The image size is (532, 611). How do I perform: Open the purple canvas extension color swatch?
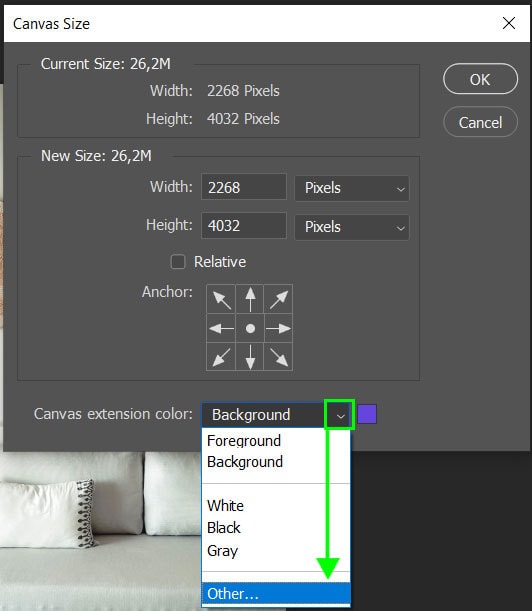(x=367, y=414)
